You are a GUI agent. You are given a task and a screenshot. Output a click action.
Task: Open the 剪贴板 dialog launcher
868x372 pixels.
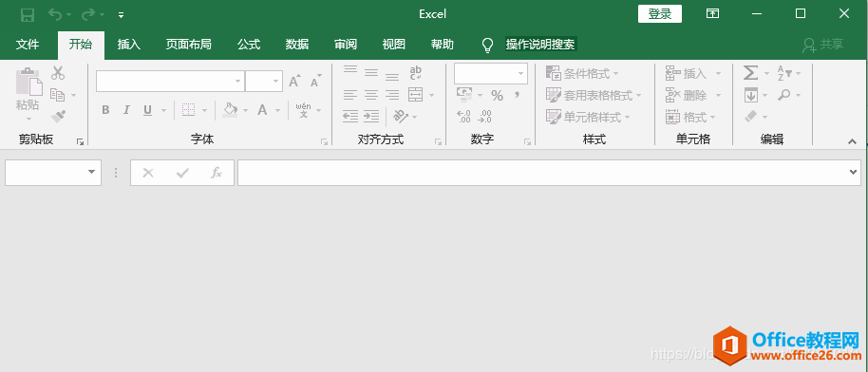pos(81,141)
